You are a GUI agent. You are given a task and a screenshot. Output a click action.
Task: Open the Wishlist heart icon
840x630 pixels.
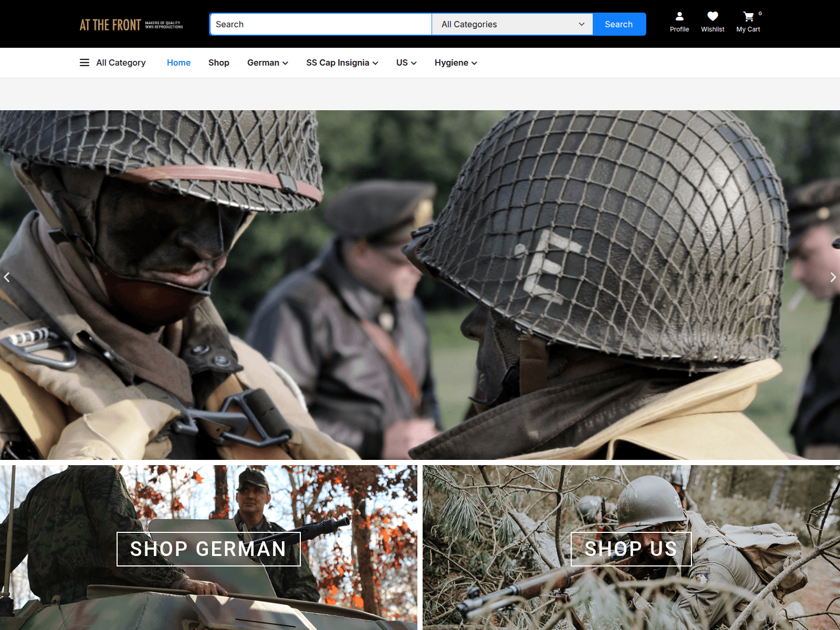[712, 16]
